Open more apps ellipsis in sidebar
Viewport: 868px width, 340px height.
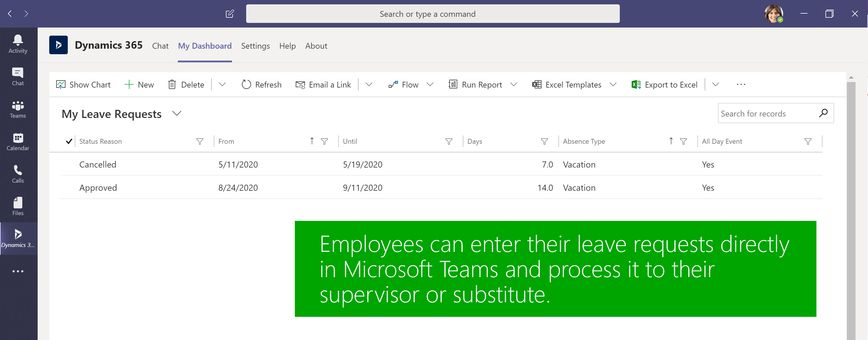tap(18, 271)
